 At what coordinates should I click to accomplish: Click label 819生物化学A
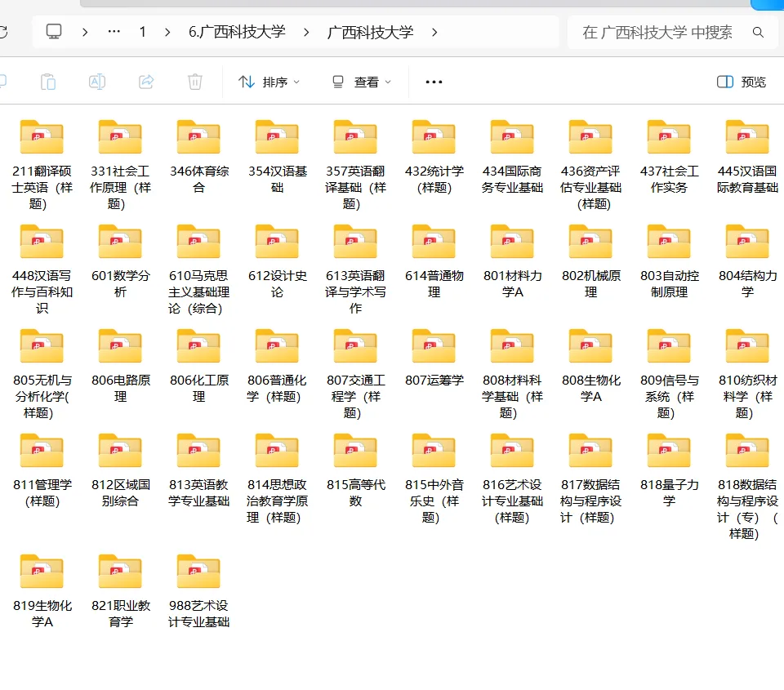[x=42, y=614]
